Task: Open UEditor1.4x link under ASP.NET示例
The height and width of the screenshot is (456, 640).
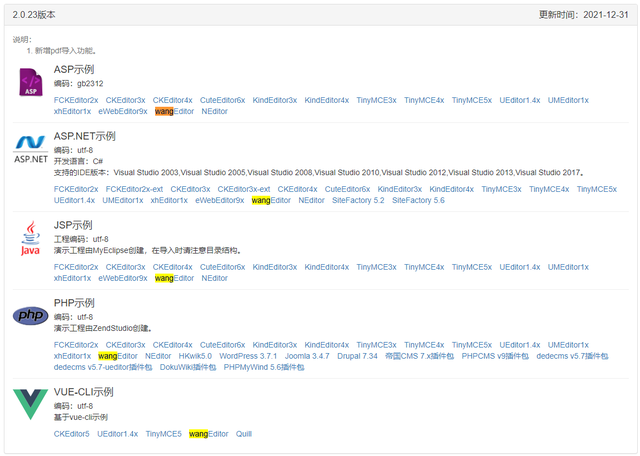Action: click(x=74, y=200)
